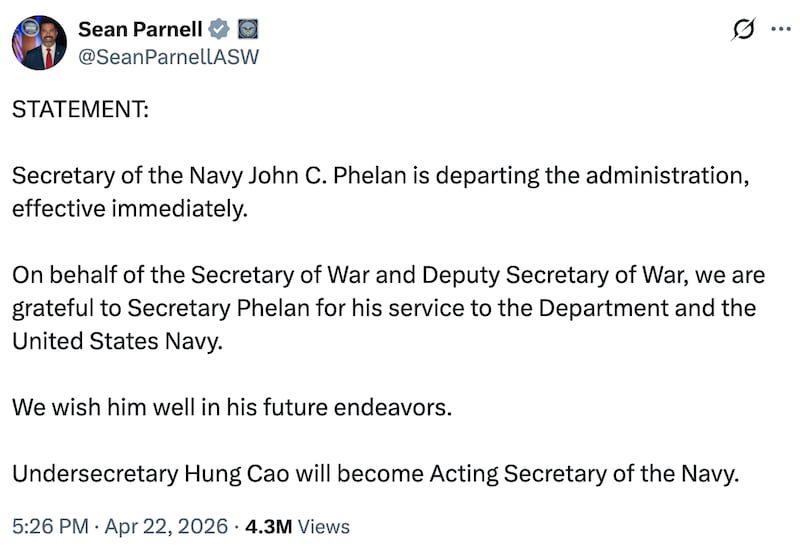Click the STATEMENT: heading text
Image resolution: width=800 pixels, height=548 pixels.
click(79, 110)
